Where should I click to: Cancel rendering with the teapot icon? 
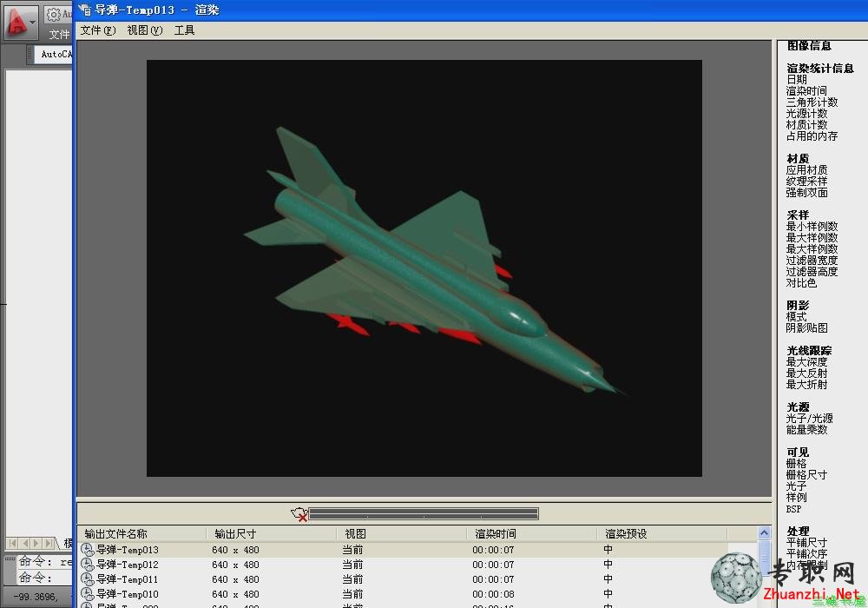[299, 514]
